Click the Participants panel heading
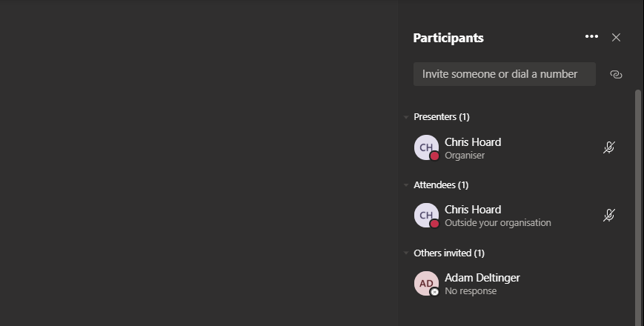This screenshot has width=644, height=326. (x=448, y=38)
